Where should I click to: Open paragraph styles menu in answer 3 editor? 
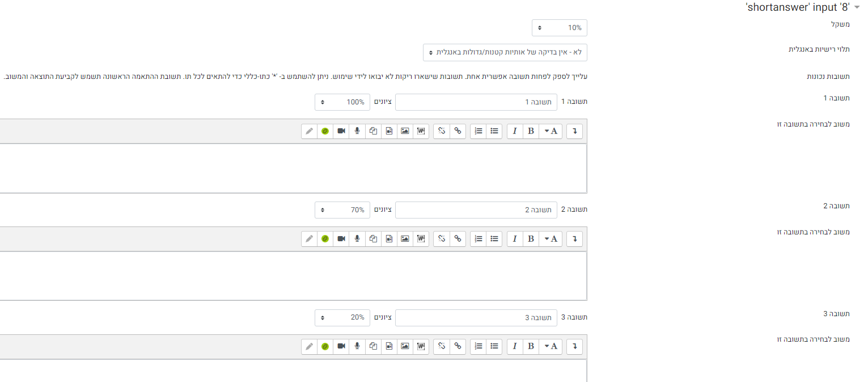(x=551, y=347)
